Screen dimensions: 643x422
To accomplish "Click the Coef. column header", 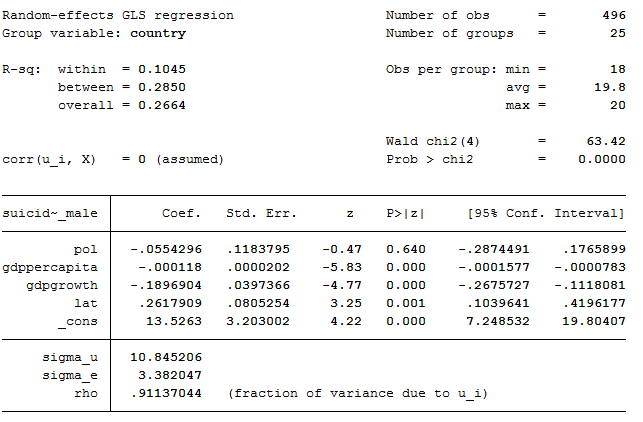I will coord(181,213).
